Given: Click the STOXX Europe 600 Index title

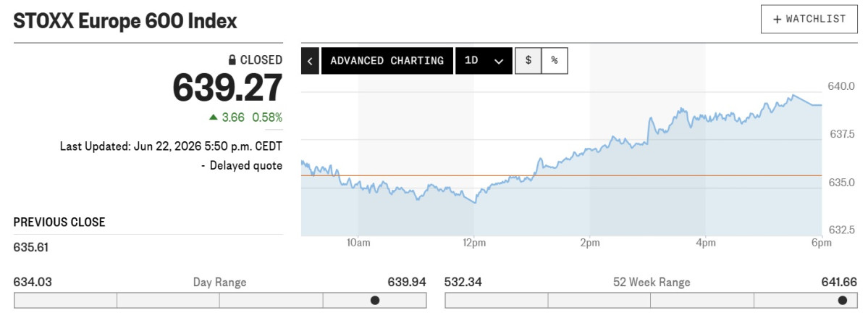Looking at the screenshot, I should coord(125,22).
